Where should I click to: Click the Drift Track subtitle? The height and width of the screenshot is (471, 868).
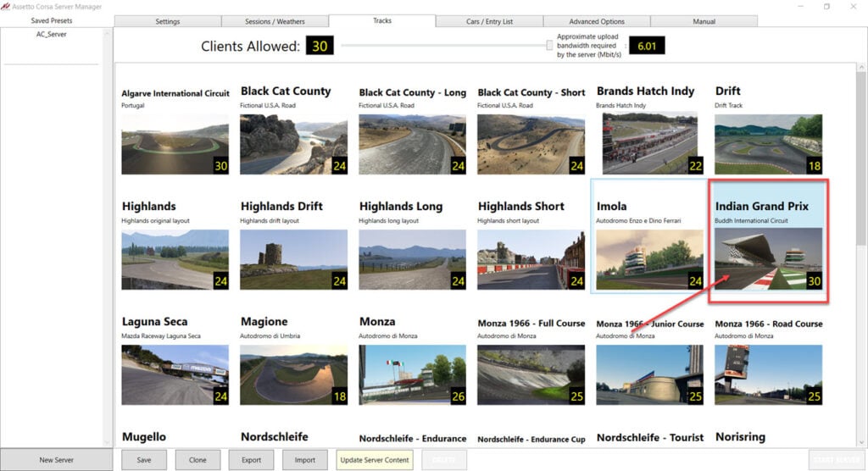[x=728, y=105]
